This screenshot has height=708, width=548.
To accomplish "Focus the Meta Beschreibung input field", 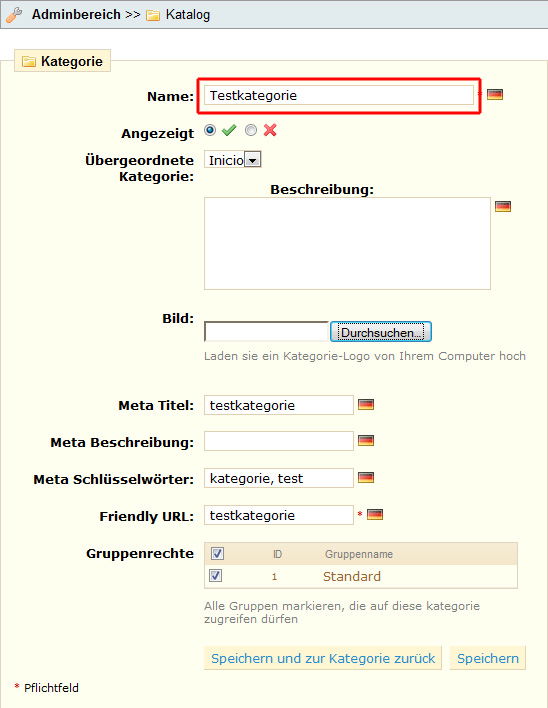I will tap(279, 441).
